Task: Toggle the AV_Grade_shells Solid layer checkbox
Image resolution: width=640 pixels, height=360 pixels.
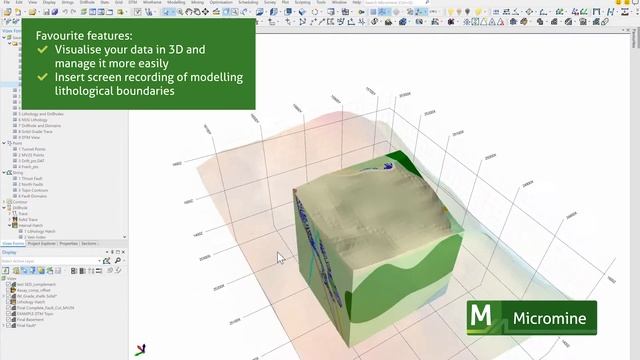Action: [x=8, y=296]
